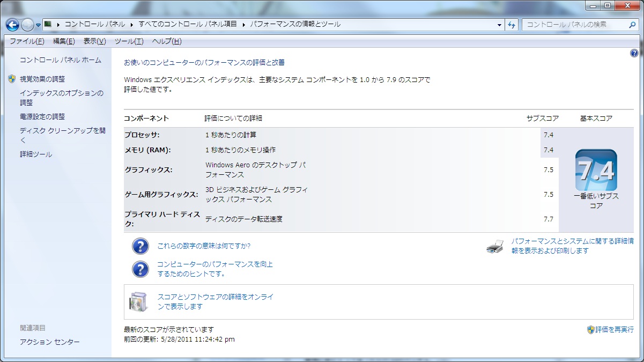Click 評価を再実行 to re-run assessment
The width and height of the screenshot is (644, 362).
(615, 330)
